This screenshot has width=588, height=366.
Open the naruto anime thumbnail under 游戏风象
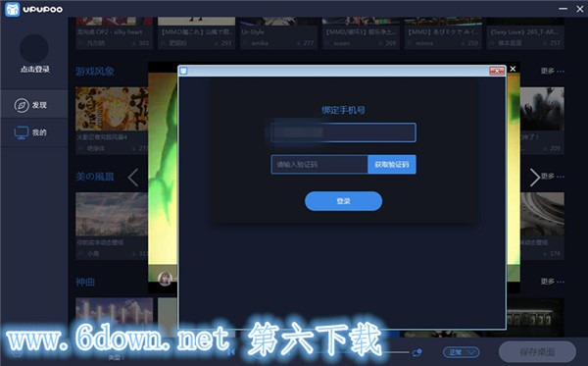112,109
